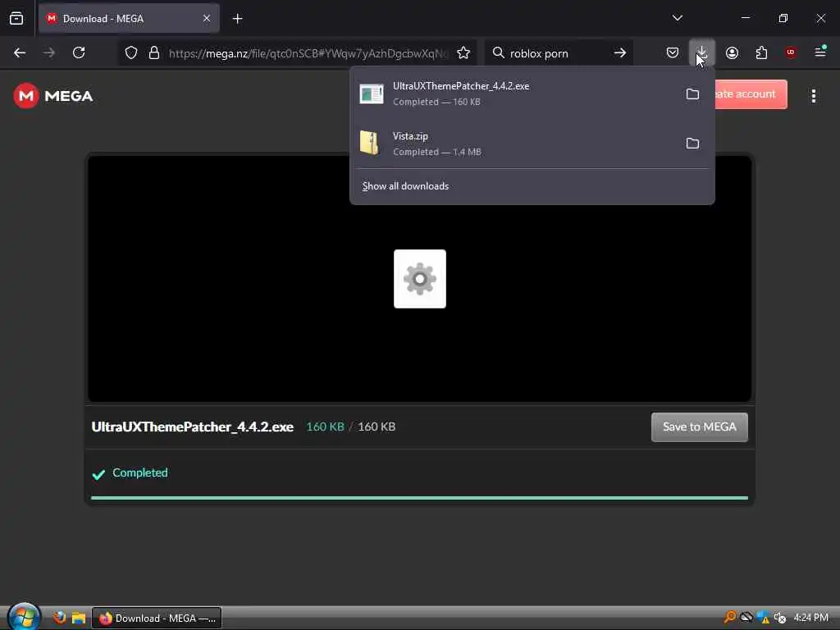Click the Save to MEGA button

[x=699, y=427]
